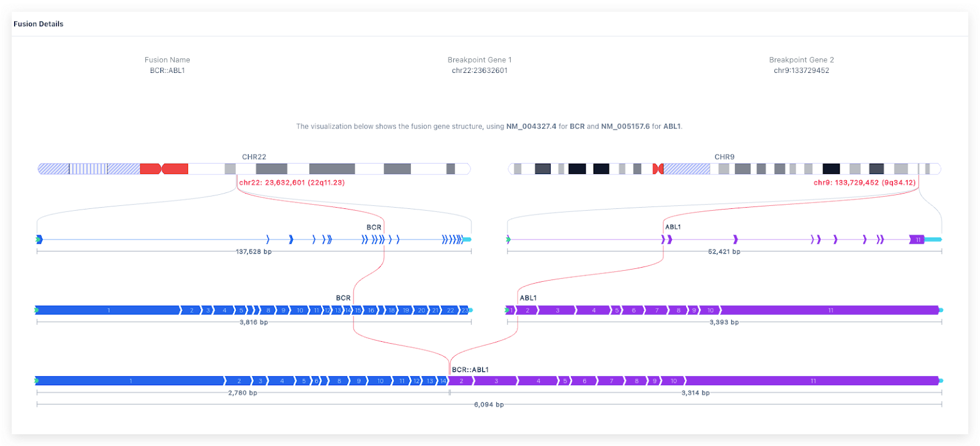Click the Fusion Details panel heading
The width and height of the screenshot is (980, 446).
[39, 24]
